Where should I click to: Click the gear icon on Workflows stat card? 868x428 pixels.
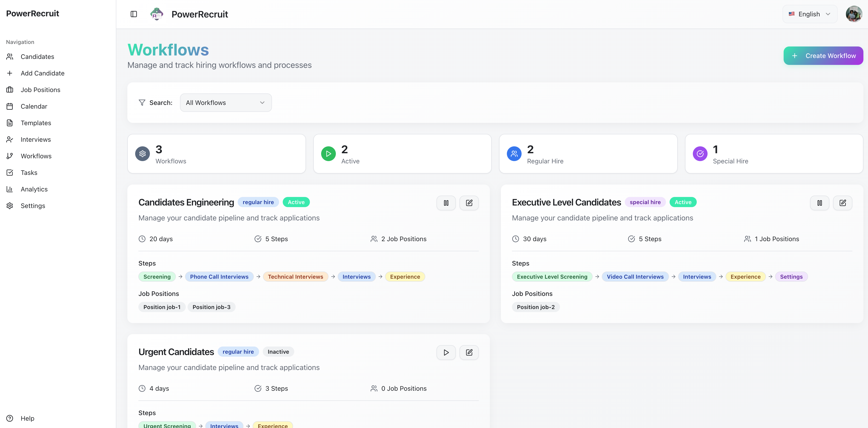click(143, 154)
